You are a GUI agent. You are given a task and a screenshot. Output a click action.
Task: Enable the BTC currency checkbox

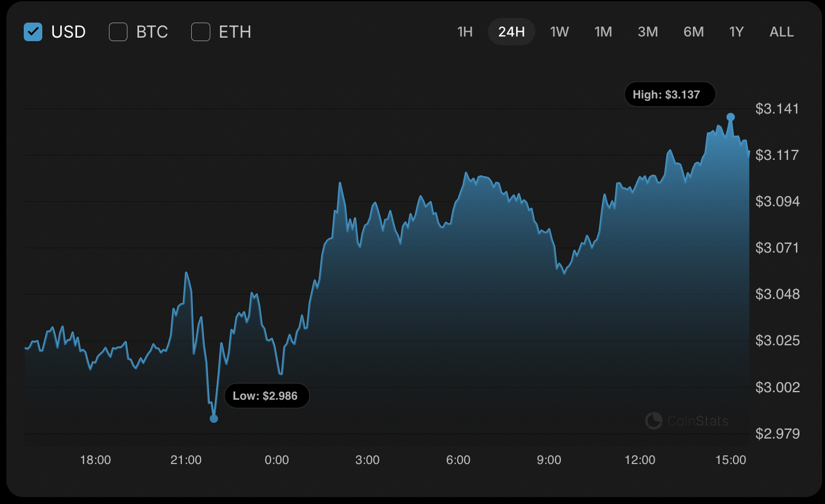point(118,32)
